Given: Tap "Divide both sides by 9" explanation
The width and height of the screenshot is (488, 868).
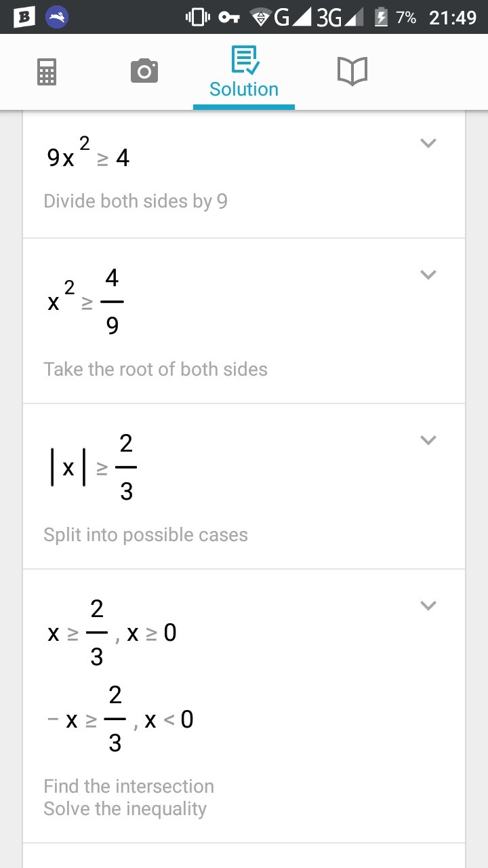Looking at the screenshot, I should pos(136,201).
